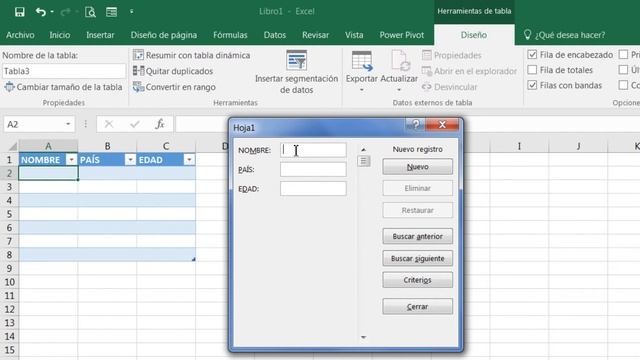The width and height of the screenshot is (640, 360).
Task: Open the Undo history dropdown arrow
Action: [52, 12]
